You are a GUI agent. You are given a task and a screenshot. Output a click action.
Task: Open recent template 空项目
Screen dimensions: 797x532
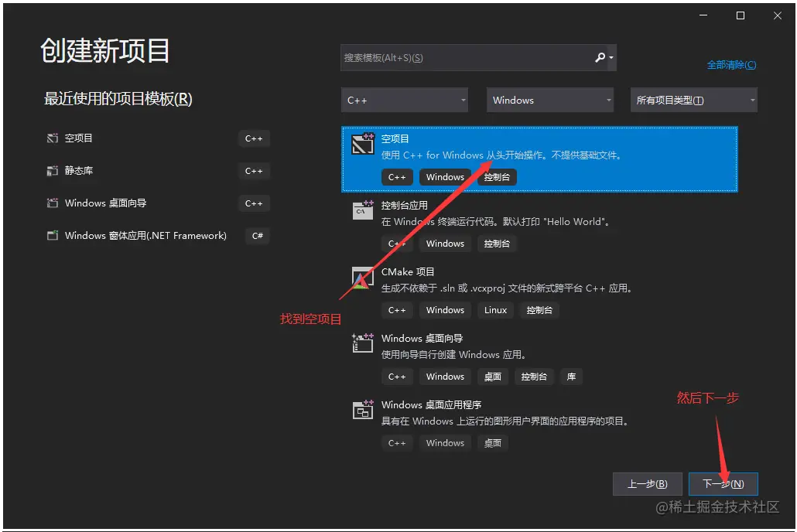pos(158,138)
